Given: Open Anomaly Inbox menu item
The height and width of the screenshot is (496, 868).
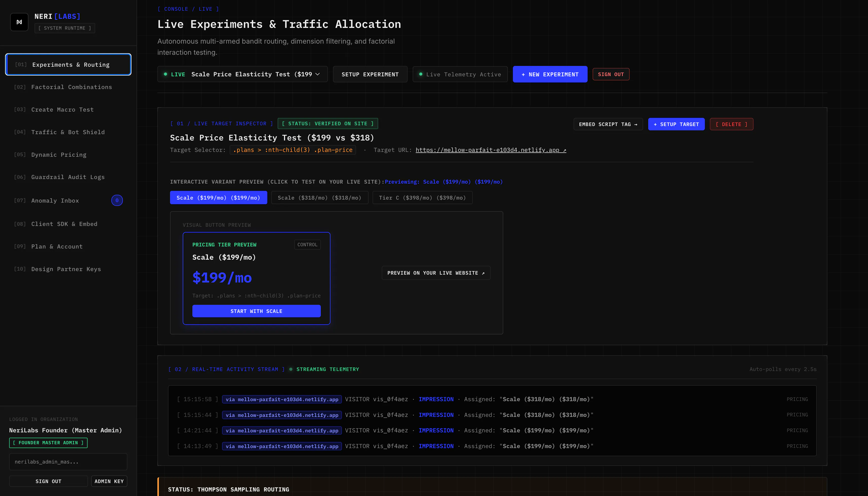Looking at the screenshot, I should [x=68, y=201].
